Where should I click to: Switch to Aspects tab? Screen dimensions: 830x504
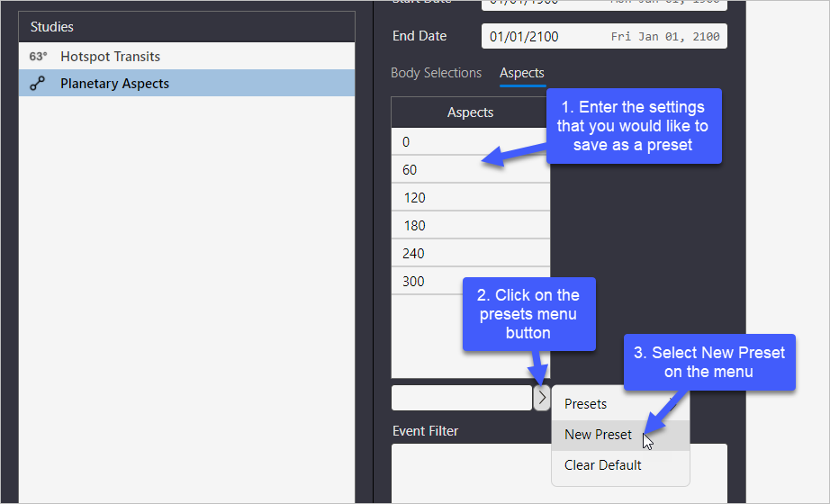[x=522, y=73]
